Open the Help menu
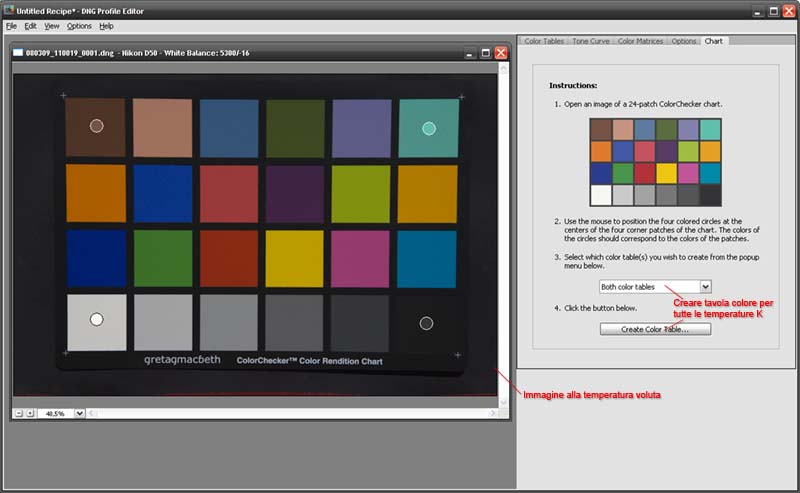This screenshot has height=493, width=800. pos(106,26)
